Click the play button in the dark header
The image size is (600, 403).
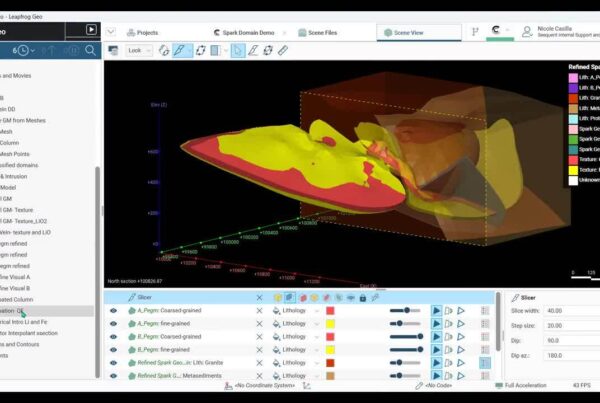[91, 30]
